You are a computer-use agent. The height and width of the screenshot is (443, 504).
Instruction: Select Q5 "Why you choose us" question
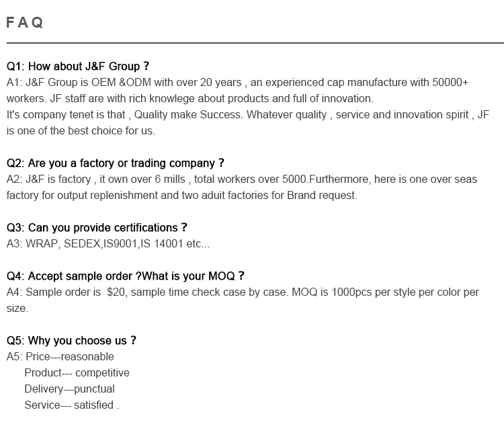pos(72,341)
